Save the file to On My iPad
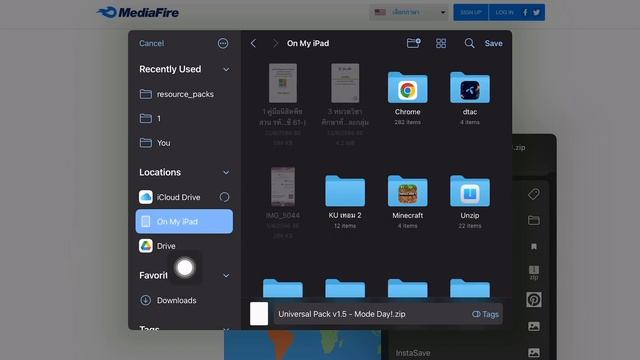 493,43
